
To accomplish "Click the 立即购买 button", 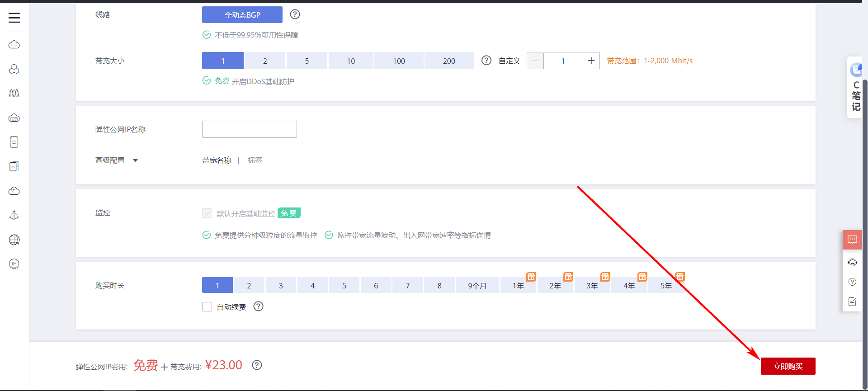I will click(x=788, y=366).
